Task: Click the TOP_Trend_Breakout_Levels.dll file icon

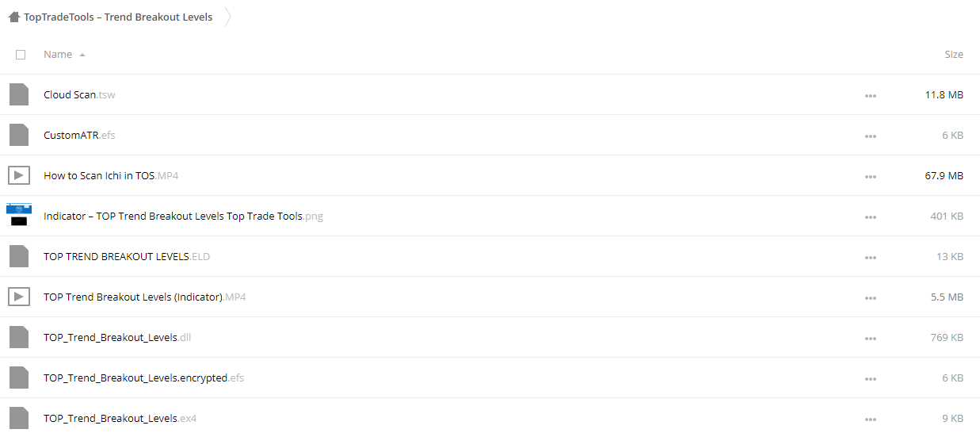Action: point(19,337)
